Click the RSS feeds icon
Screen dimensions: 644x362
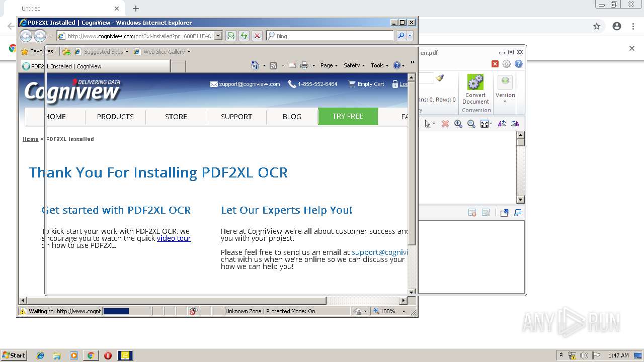(273, 65)
